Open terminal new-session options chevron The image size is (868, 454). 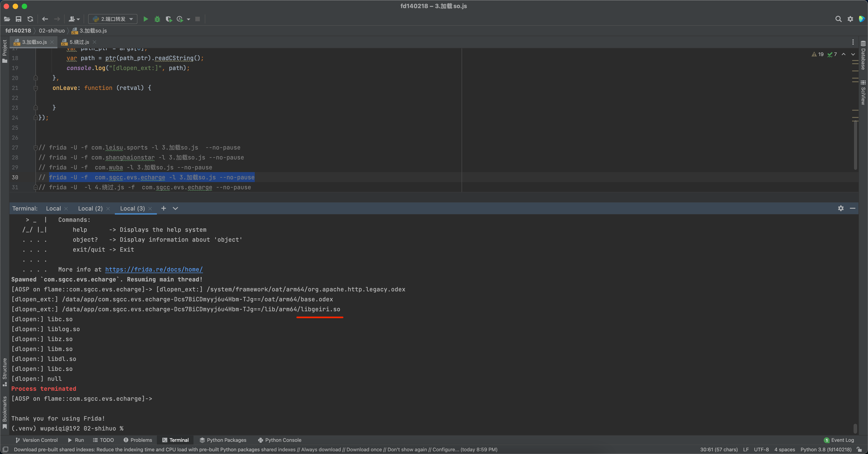click(175, 208)
